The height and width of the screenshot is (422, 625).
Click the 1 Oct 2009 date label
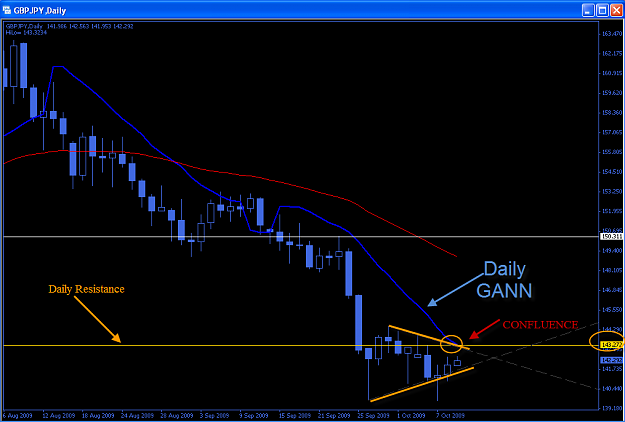click(x=413, y=414)
